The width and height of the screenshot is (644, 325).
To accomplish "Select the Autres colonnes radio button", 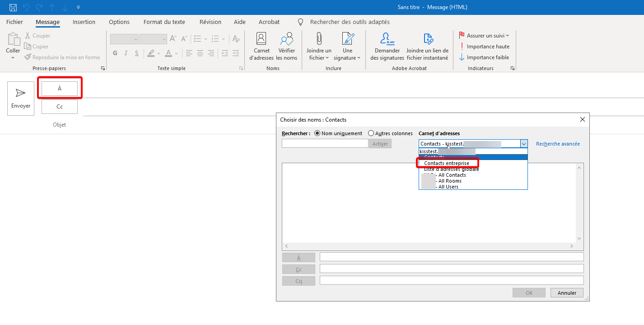I will (371, 133).
